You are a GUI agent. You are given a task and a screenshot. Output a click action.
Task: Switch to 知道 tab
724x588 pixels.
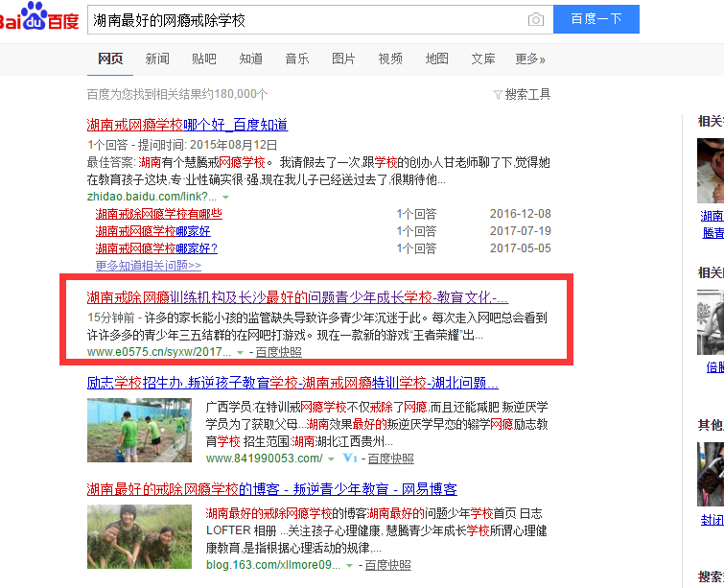pyautogui.click(x=250, y=59)
